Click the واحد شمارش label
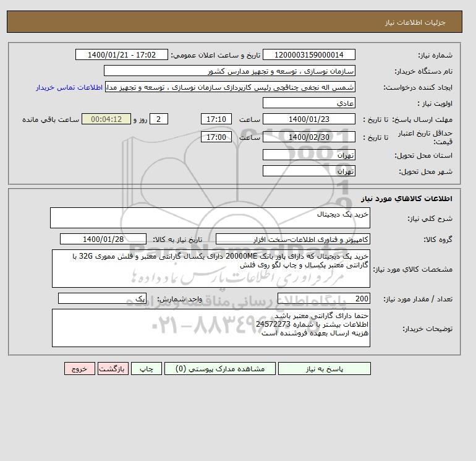This screenshot has width=476, height=461. (x=180, y=299)
